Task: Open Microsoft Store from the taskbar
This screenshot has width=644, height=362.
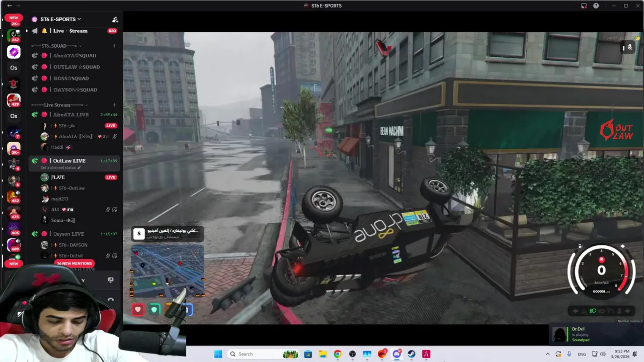Action: pyautogui.click(x=308, y=354)
